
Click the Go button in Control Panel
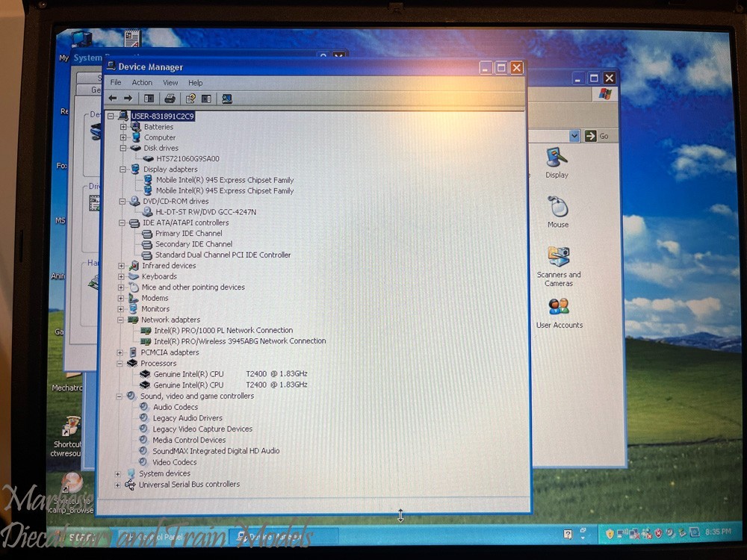point(598,136)
